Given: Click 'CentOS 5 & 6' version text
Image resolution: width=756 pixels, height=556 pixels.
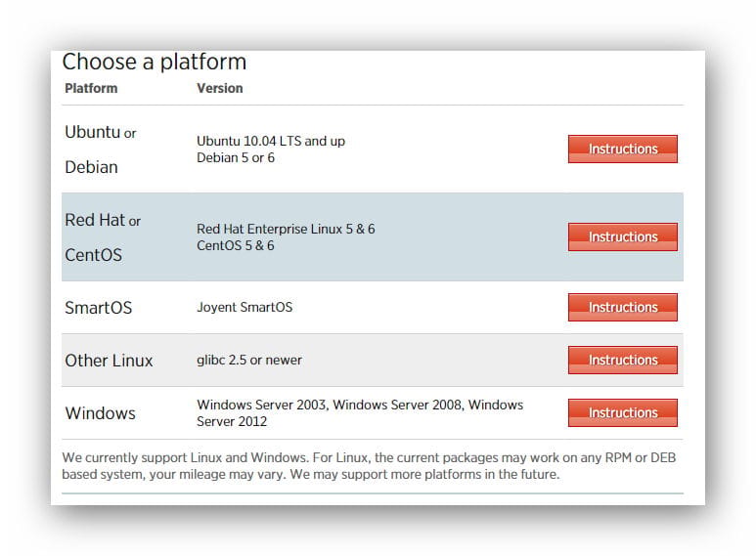Looking at the screenshot, I should [x=235, y=245].
